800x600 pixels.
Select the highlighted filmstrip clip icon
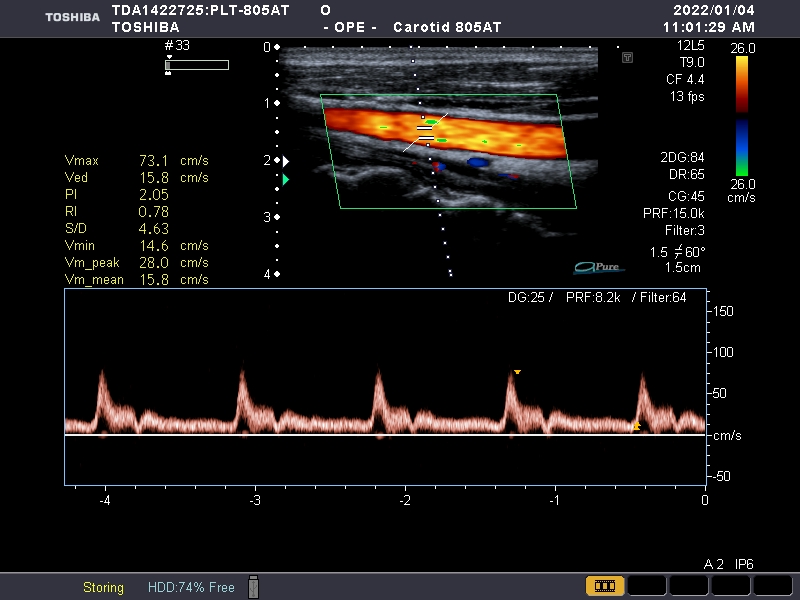[x=605, y=586]
